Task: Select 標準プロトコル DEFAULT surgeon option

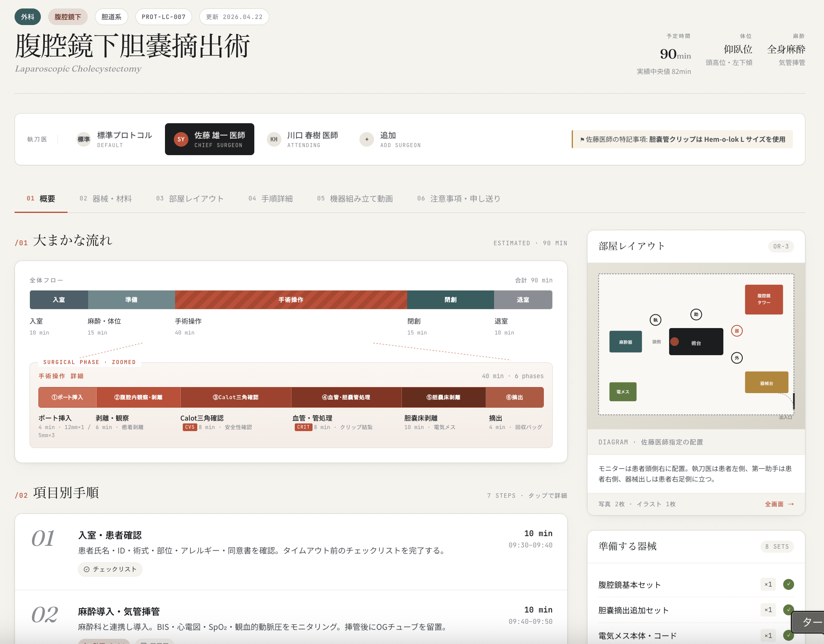Action: [114, 139]
